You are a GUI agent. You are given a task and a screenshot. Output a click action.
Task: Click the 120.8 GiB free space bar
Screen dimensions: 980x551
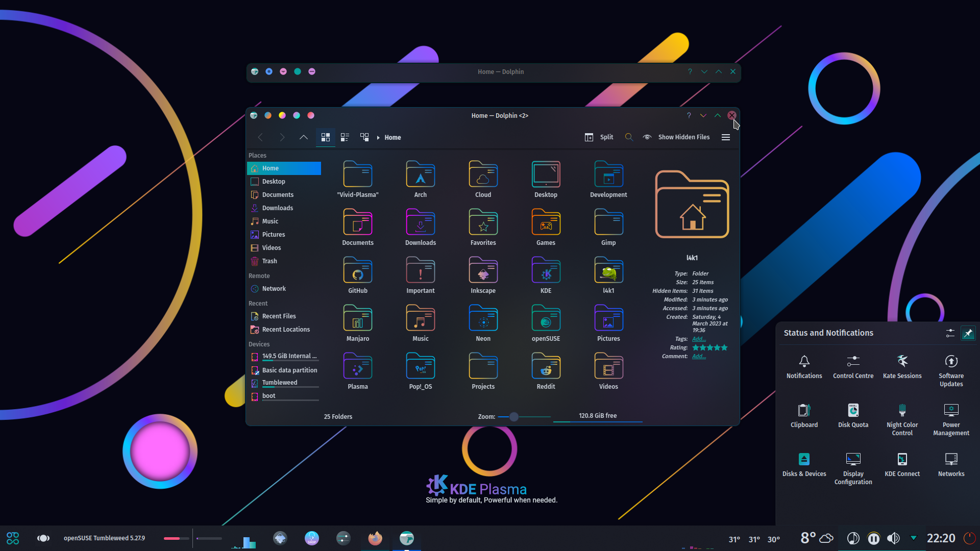598,417
